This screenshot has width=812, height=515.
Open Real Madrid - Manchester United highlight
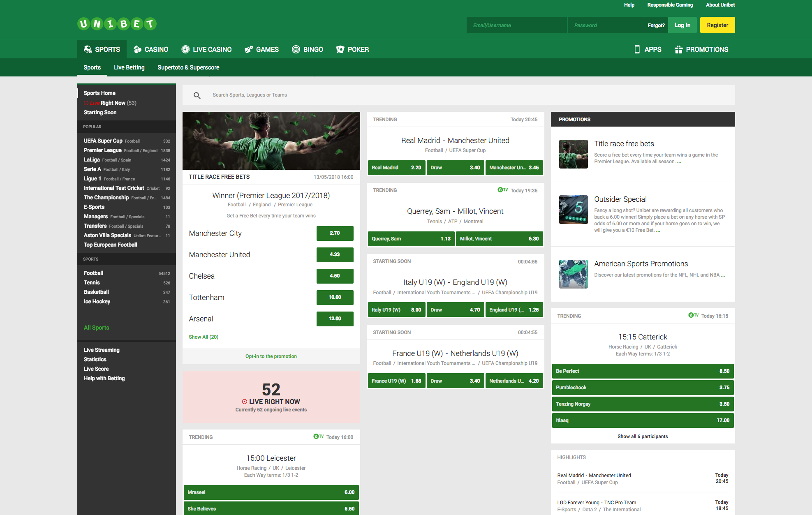643,479
